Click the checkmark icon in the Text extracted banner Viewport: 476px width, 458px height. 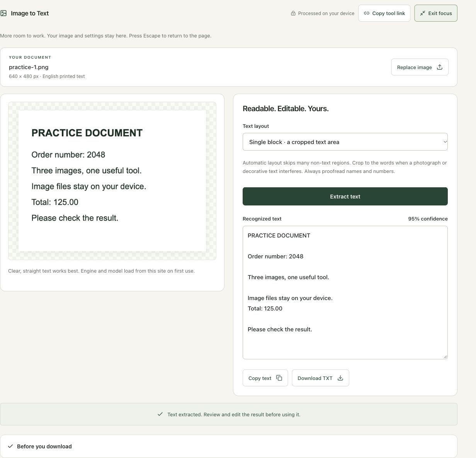(x=160, y=414)
